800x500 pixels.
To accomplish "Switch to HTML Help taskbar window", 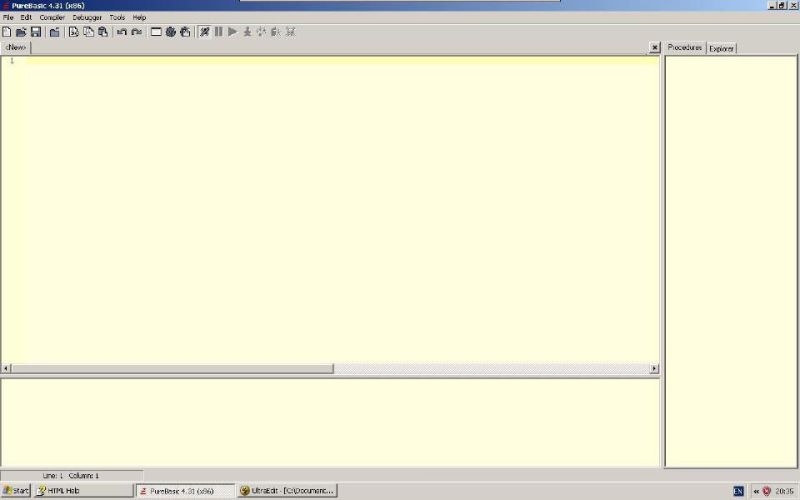I will 83,491.
